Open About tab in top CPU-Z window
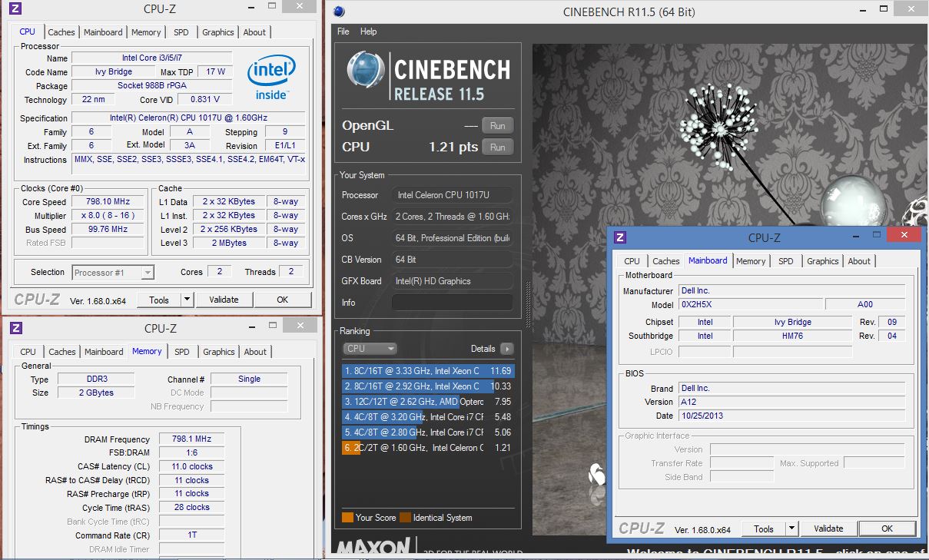Screen dimensions: 929x560 point(254,32)
